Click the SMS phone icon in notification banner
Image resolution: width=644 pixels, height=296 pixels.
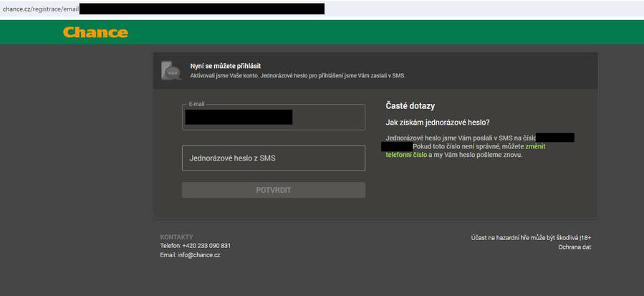(171, 70)
